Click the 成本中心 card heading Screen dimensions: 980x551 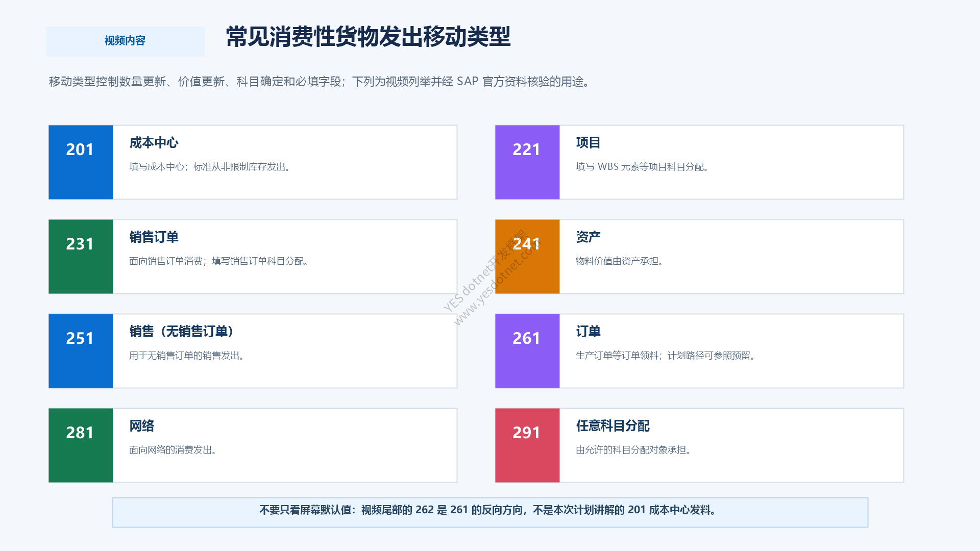coord(154,143)
